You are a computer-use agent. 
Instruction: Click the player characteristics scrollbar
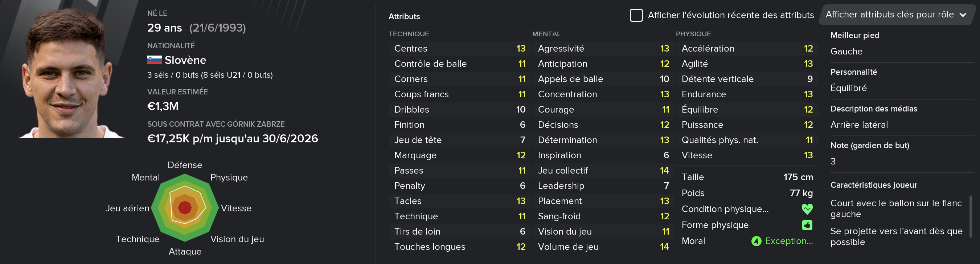click(971, 216)
